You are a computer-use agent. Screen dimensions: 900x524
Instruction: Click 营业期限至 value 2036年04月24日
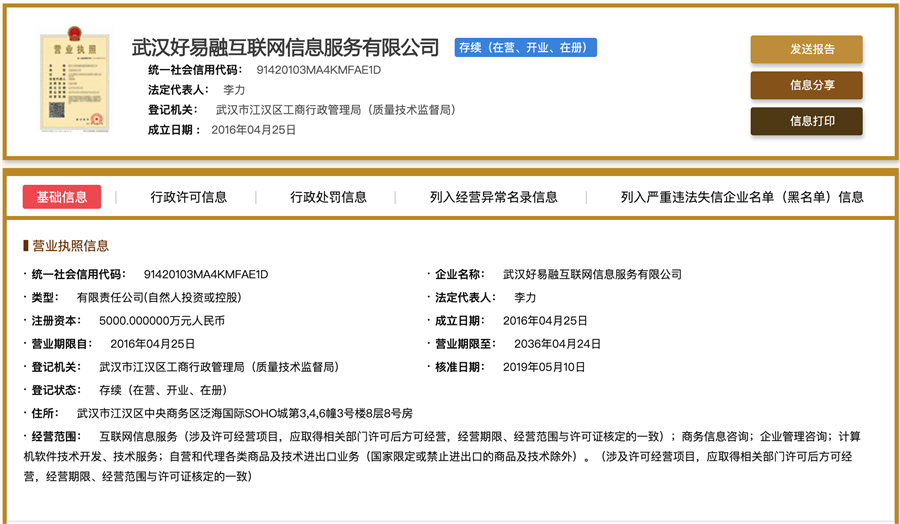(557, 344)
